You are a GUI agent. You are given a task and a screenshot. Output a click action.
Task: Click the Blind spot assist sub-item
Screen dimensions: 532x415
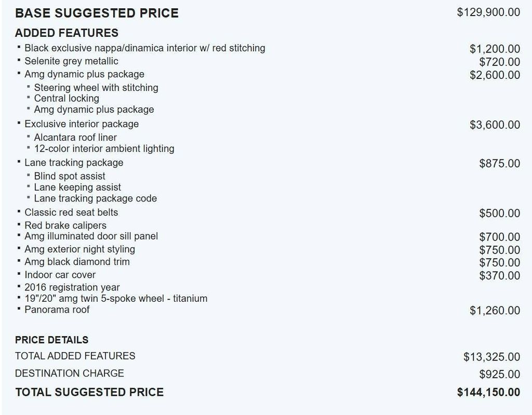(70, 176)
